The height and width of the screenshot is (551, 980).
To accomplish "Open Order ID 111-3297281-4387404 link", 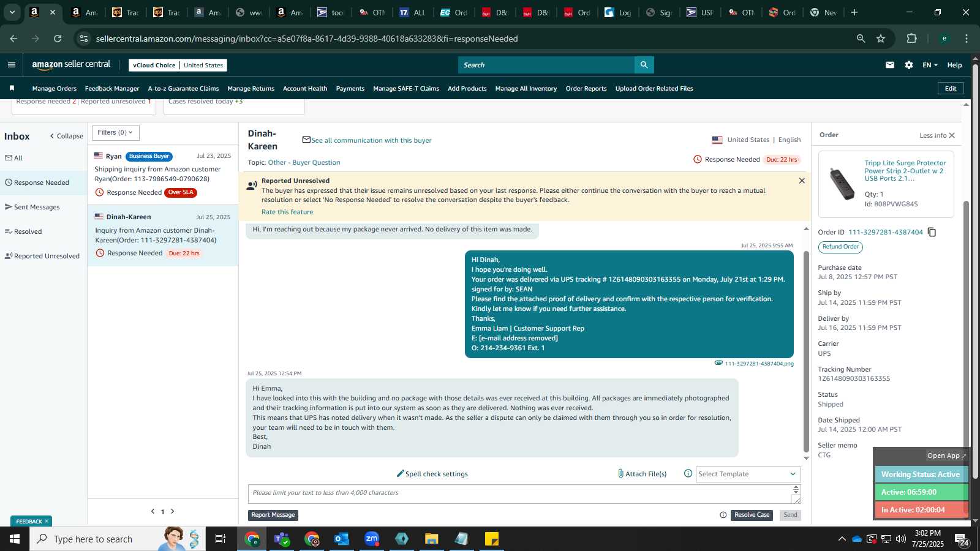I will [x=885, y=232].
